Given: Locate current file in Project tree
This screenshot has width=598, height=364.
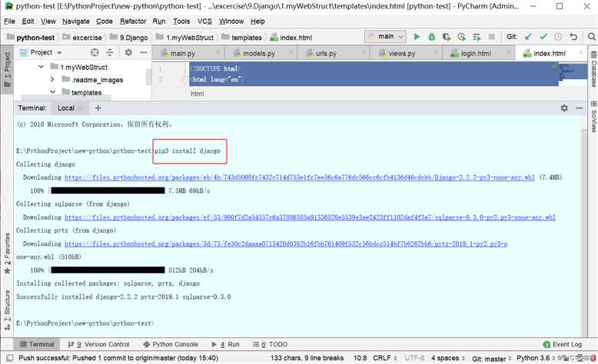Looking at the screenshot, I should (x=95, y=52).
